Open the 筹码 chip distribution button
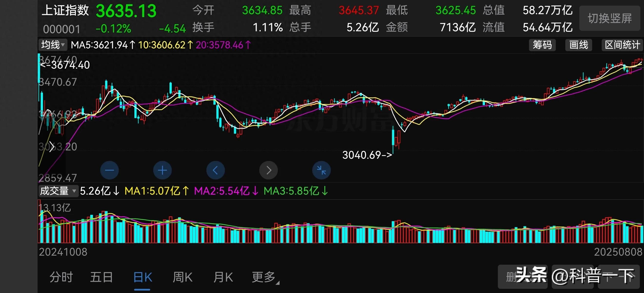This screenshot has width=644, height=293. pos(542,45)
